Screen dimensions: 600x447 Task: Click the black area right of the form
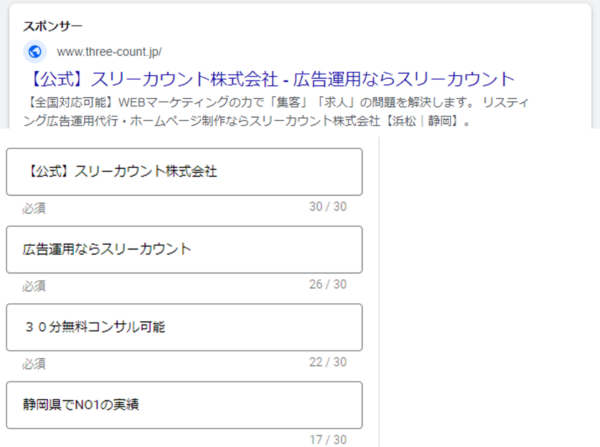tap(490, 290)
